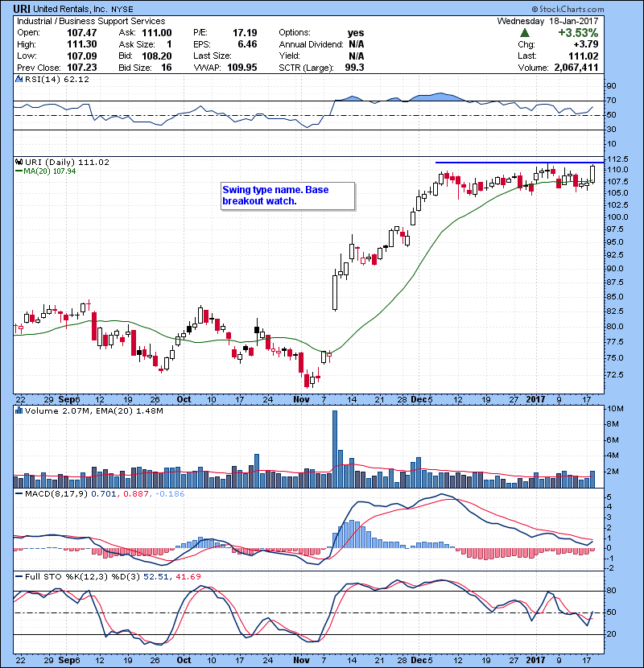Click the MA(20) 107.94 legend text
Image resolution: width=644 pixels, height=668 pixels.
(49, 171)
